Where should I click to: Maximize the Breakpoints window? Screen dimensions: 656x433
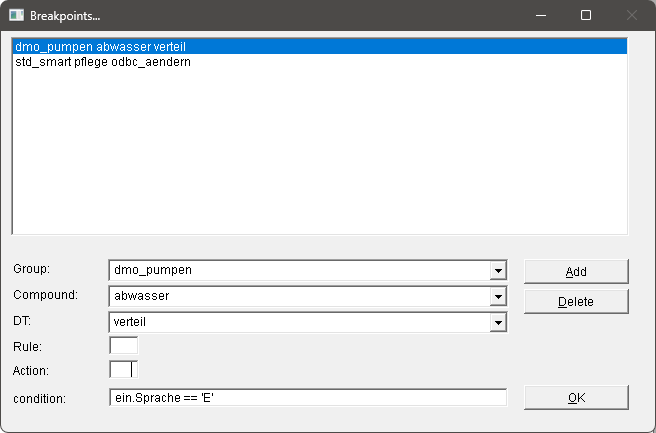click(x=586, y=15)
